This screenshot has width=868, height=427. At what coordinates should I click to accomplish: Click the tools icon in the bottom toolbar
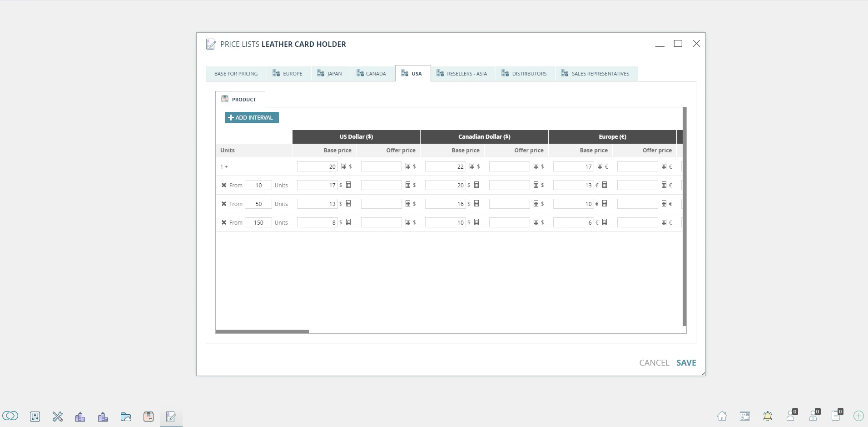58,416
